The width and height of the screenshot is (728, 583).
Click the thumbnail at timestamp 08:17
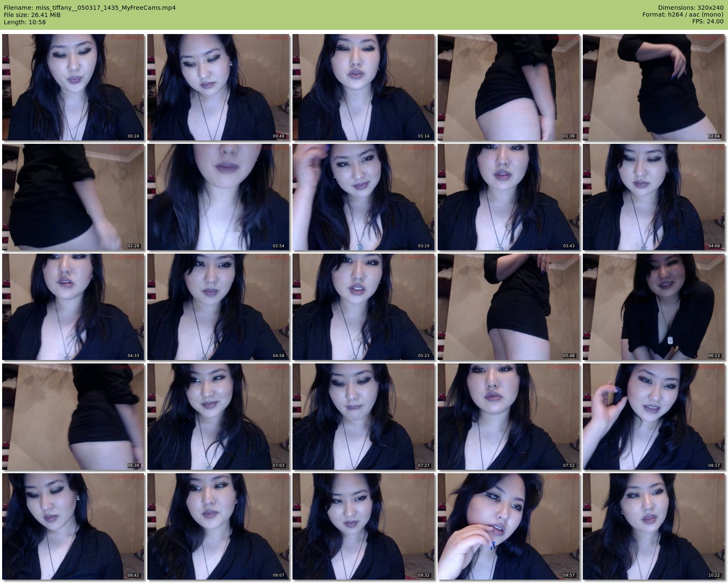coord(654,417)
